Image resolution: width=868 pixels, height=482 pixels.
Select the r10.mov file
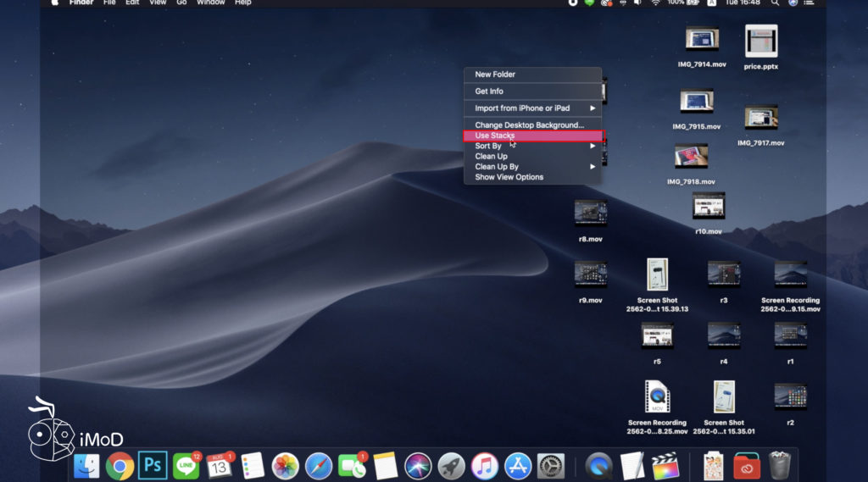click(709, 207)
